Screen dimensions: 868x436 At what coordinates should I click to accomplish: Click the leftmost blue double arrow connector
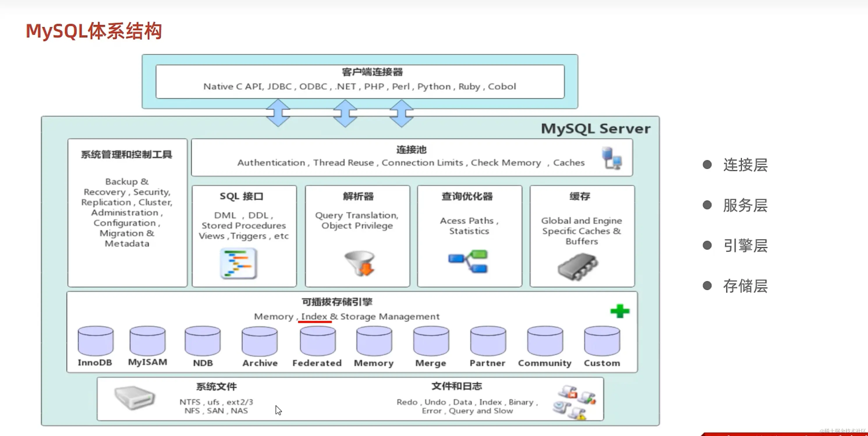278,113
